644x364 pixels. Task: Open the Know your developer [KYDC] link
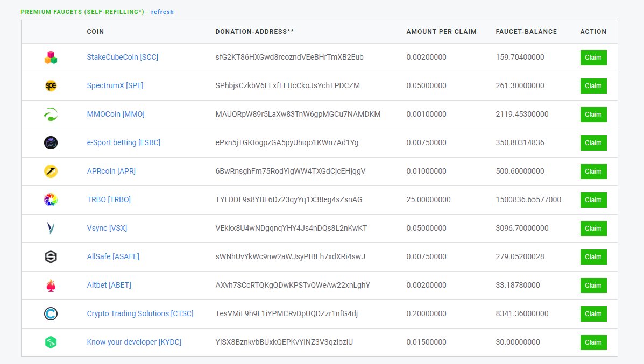point(134,342)
